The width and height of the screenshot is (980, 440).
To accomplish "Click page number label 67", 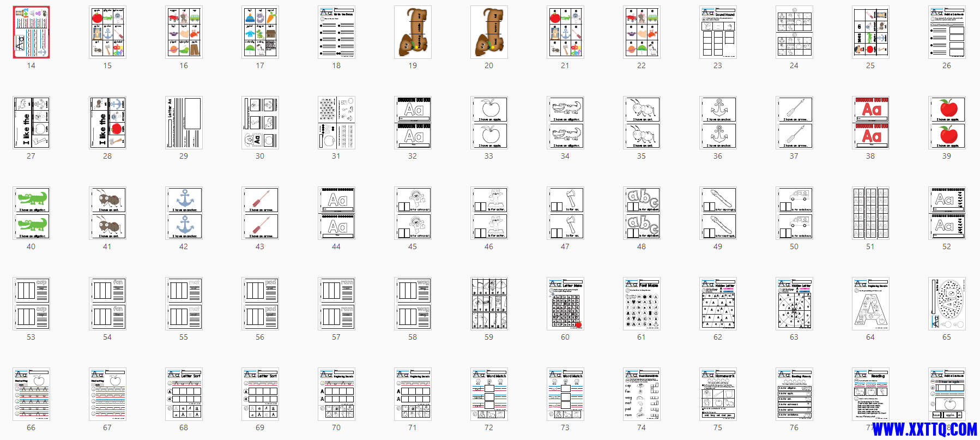I will tap(107, 427).
